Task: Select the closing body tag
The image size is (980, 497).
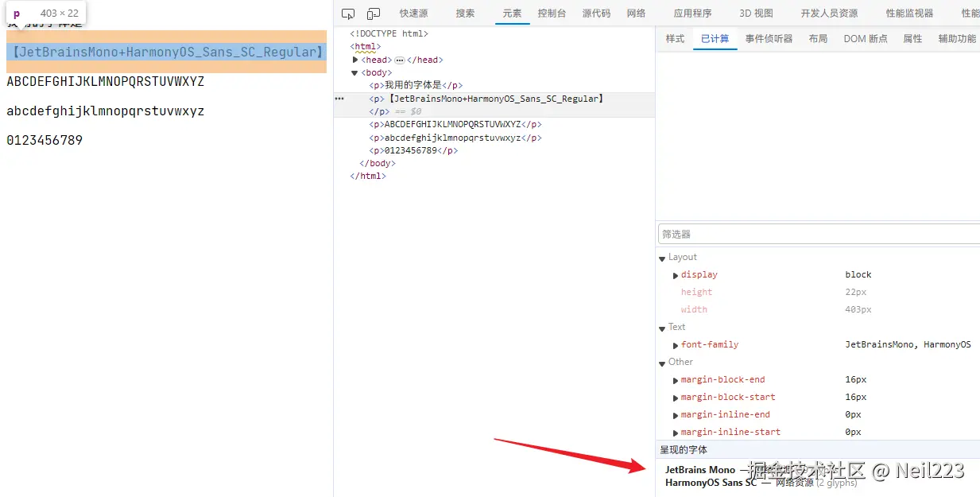Action: 378,163
